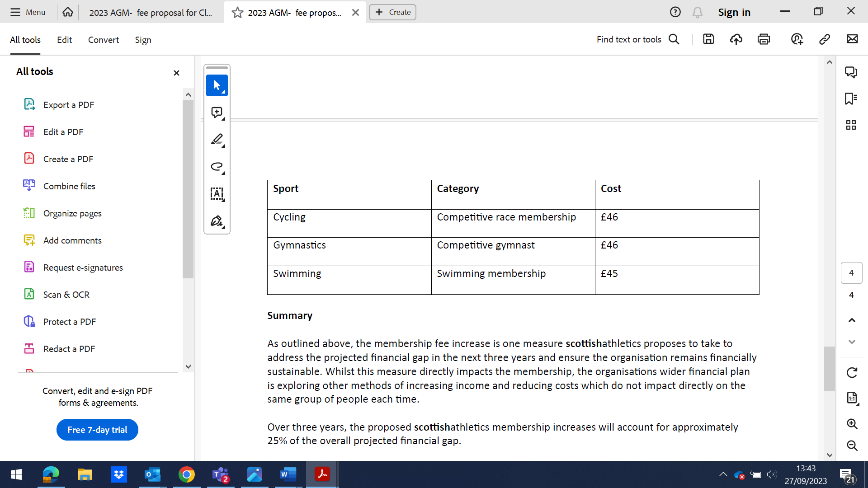Open the Page thumbnails grid icon
868x488 pixels.
tap(851, 125)
